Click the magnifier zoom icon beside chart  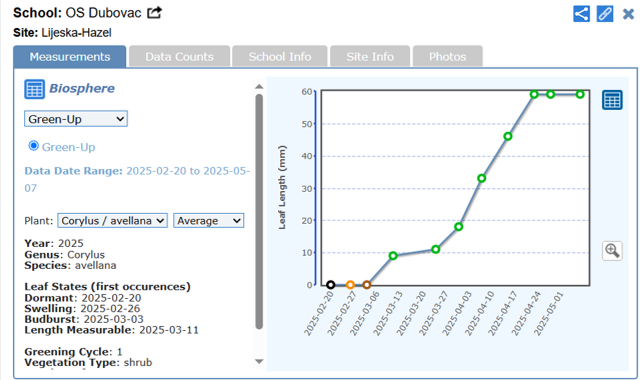click(x=612, y=250)
